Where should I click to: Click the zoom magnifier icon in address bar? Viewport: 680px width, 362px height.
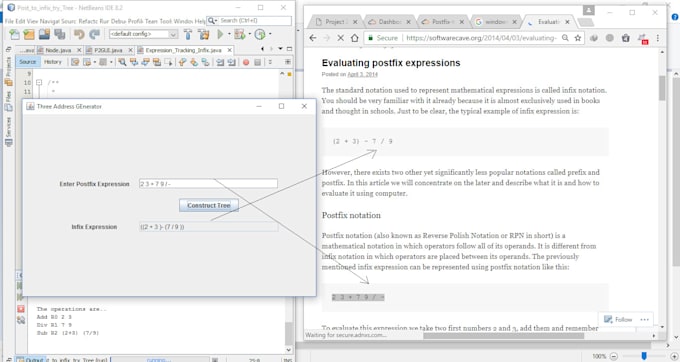pos(565,38)
